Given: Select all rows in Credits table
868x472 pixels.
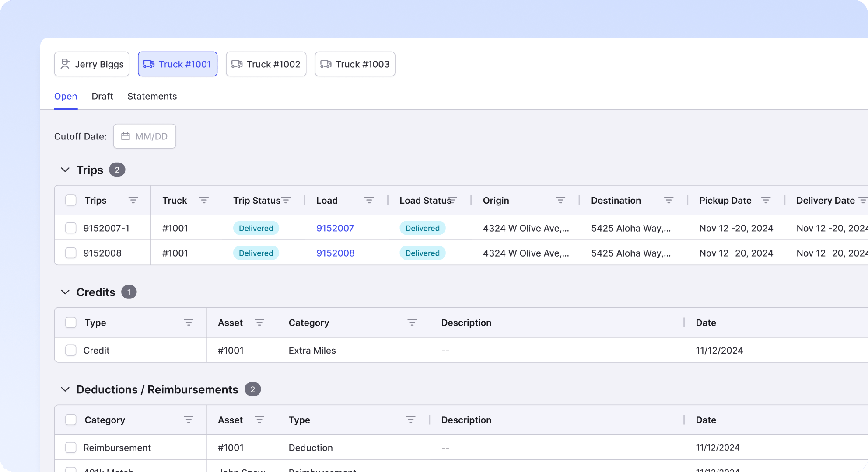Looking at the screenshot, I should [x=71, y=323].
